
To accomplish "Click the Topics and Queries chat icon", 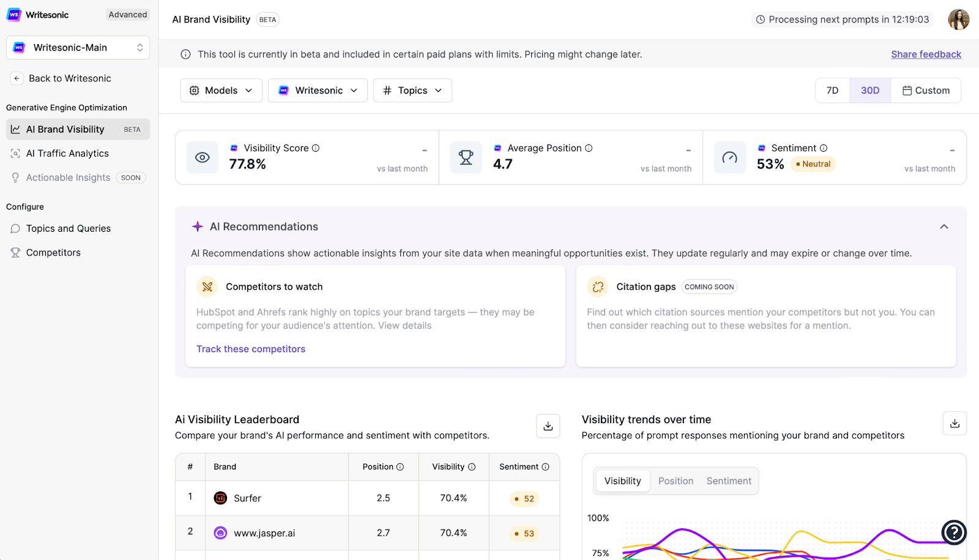I will (x=15, y=229).
